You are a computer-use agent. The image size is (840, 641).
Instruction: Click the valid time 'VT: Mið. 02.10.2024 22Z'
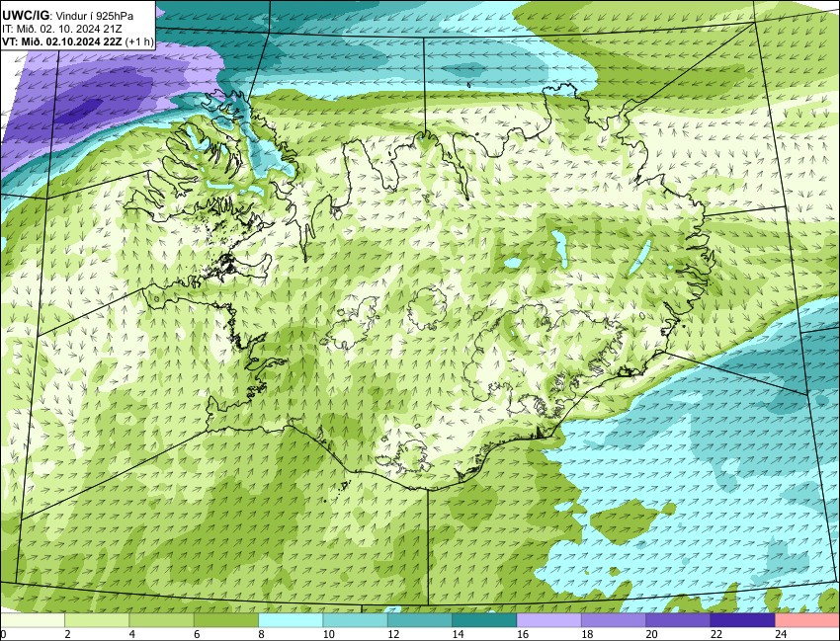[x=62, y=41]
